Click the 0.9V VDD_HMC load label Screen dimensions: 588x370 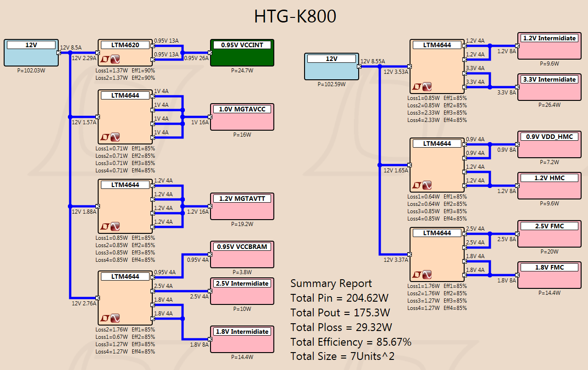pos(549,137)
